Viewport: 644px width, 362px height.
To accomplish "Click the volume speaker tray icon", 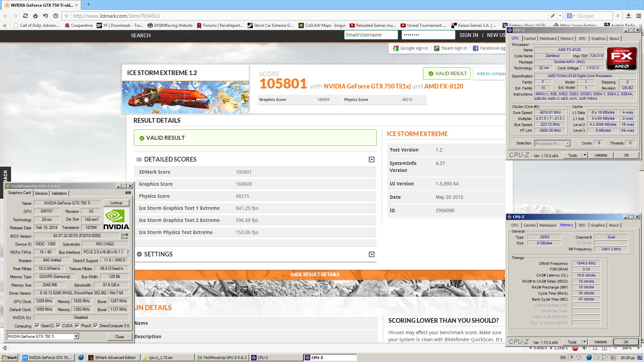I will [x=597, y=358].
